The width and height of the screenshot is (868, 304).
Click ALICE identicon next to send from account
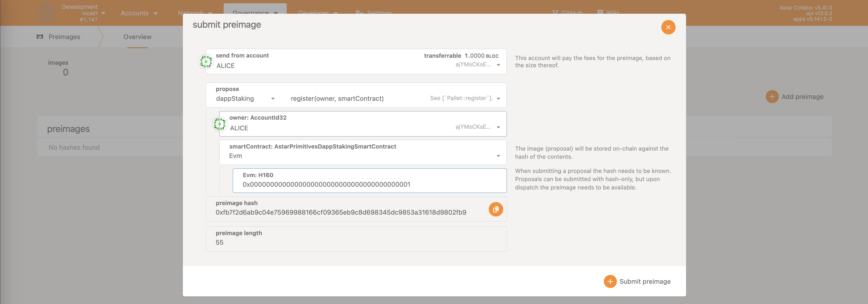[x=206, y=62]
